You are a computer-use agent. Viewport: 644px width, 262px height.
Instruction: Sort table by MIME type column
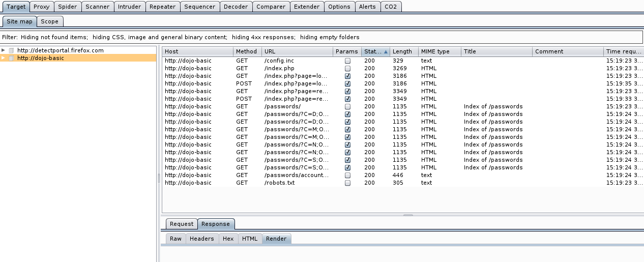pos(435,51)
